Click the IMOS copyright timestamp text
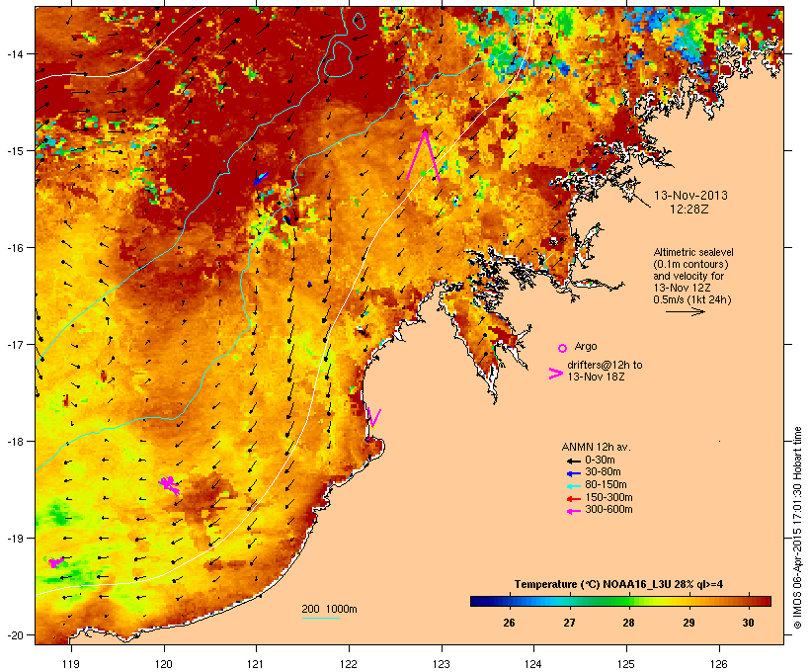Image resolution: width=810 pixels, height=672 pixels. (797, 528)
